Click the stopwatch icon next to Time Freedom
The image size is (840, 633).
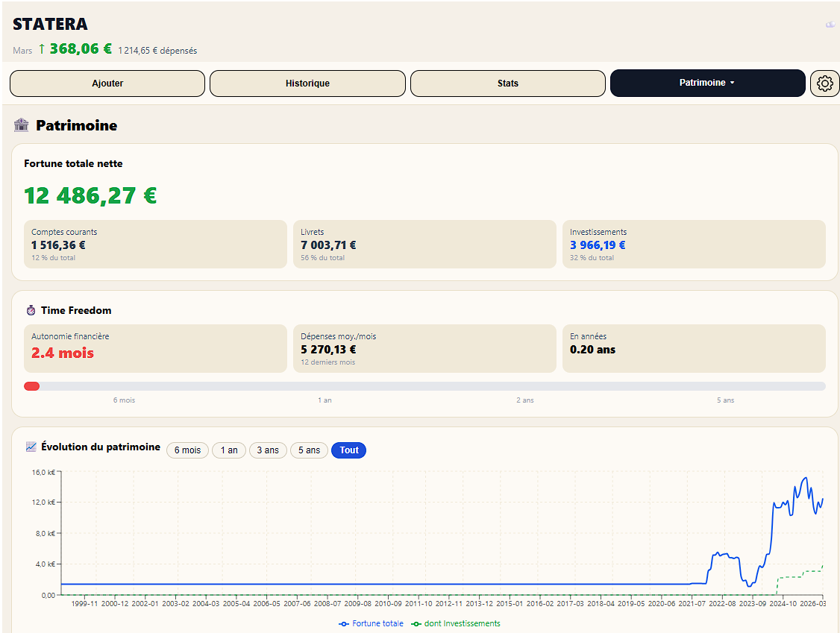[31, 310]
